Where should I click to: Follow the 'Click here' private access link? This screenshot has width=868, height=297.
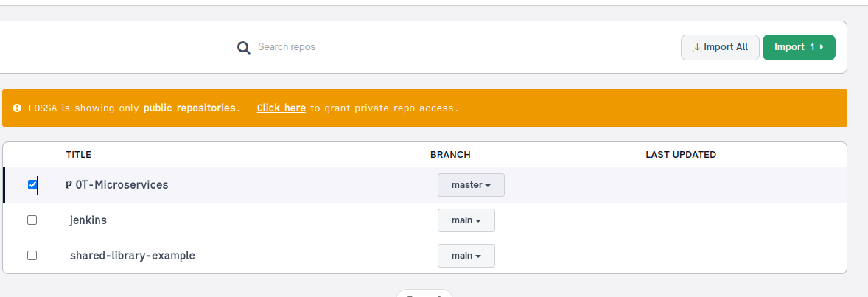[281, 108]
